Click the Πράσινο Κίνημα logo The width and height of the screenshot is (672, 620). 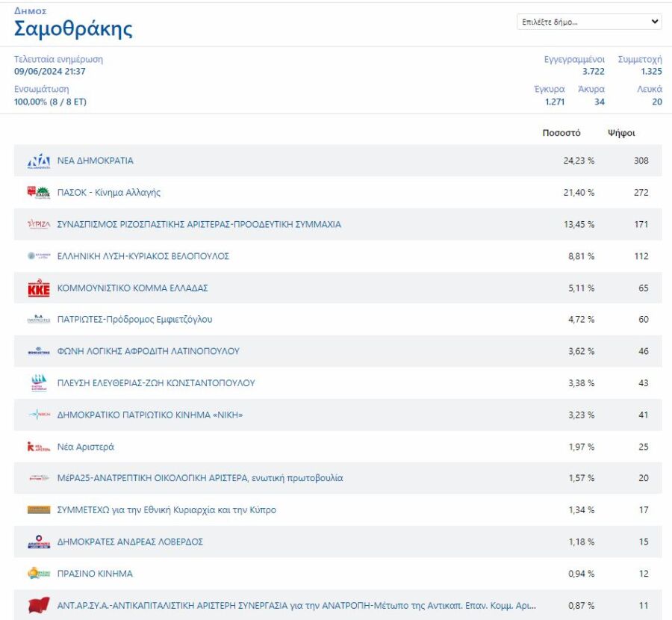pyautogui.click(x=38, y=574)
